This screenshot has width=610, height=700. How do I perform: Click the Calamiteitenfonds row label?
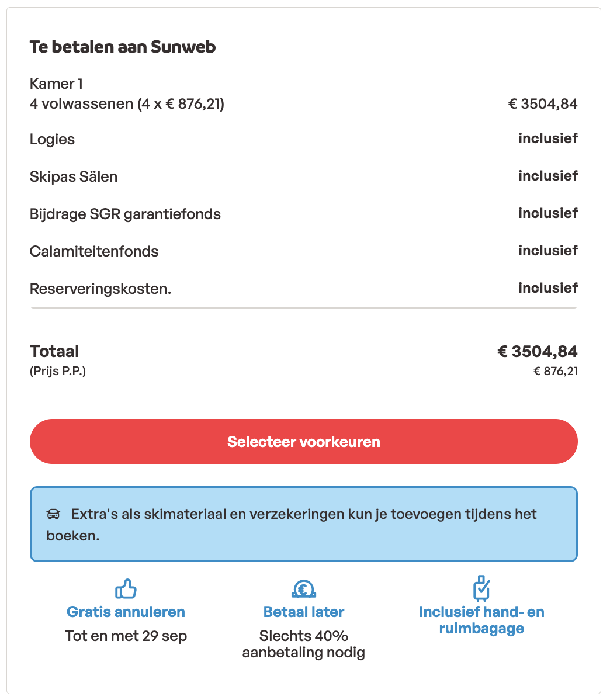tap(94, 251)
